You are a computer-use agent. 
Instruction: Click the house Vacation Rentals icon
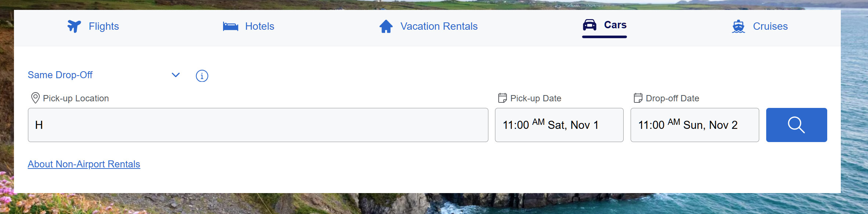[386, 26]
